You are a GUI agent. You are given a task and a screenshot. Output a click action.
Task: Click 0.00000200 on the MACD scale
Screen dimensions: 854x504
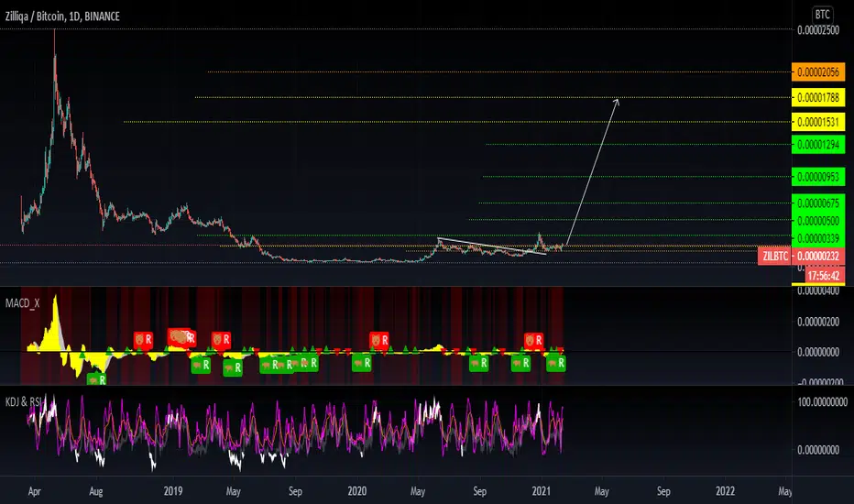818,322
